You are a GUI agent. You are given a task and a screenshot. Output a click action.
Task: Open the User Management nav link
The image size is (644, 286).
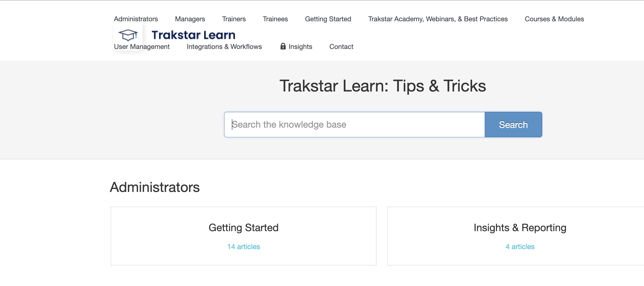point(142,47)
